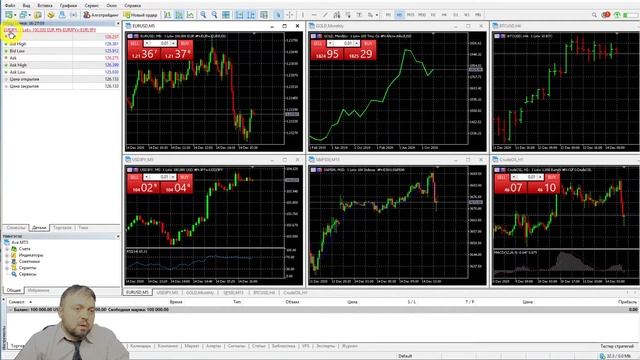Expand the Скрипты node in Navigator
Image resolution: width=640 pixels, height=360 pixels.
[x=7, y=268]
